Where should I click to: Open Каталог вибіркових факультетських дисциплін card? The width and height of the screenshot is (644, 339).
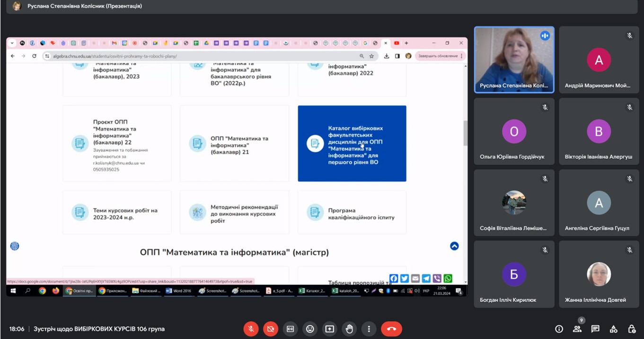coord(352,143)
